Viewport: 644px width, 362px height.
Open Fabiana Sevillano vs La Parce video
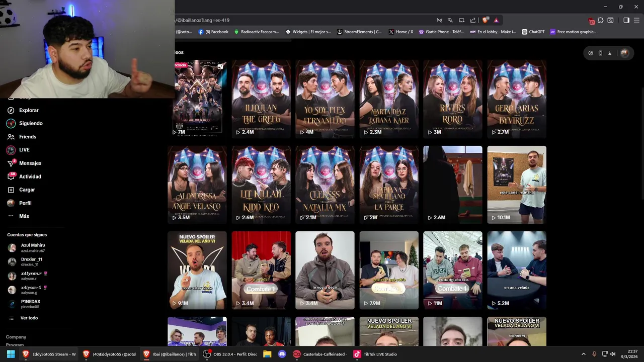[389, 185]
